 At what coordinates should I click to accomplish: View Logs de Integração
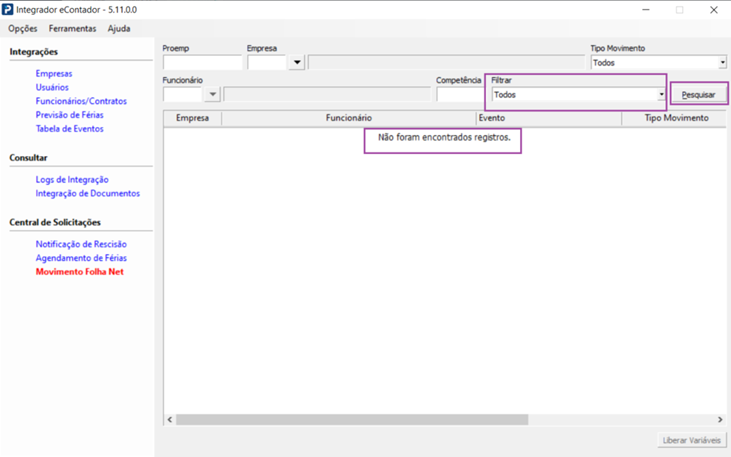click(72, 180)
